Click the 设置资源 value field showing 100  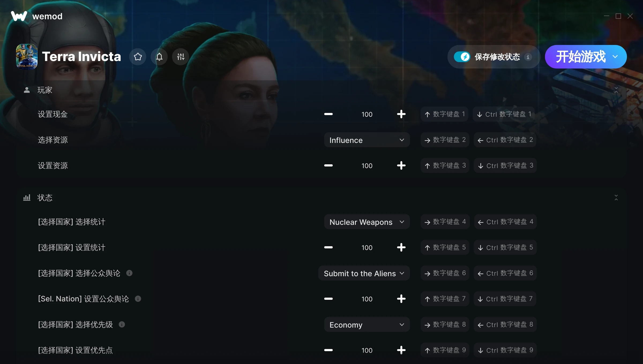pyautogui.click(x=367, y=166)
